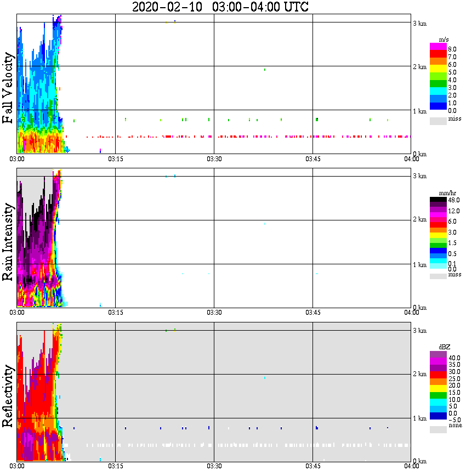Click the '03:00' time label under the Reflectivity panel
The height and width of the screenshot is (476, 466).
16,466
